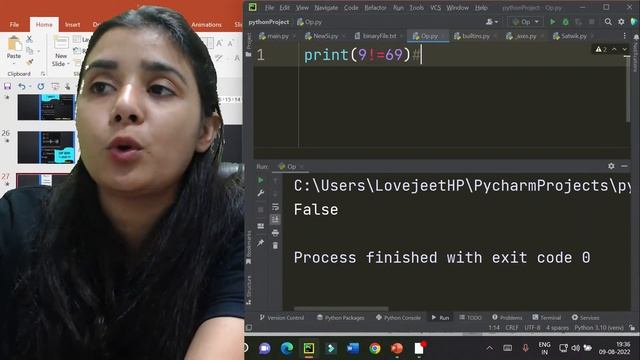Viewport: 640px width, 360px height.
Task: Save the presentation in PowerPoint
Action: tap(7, 86)
